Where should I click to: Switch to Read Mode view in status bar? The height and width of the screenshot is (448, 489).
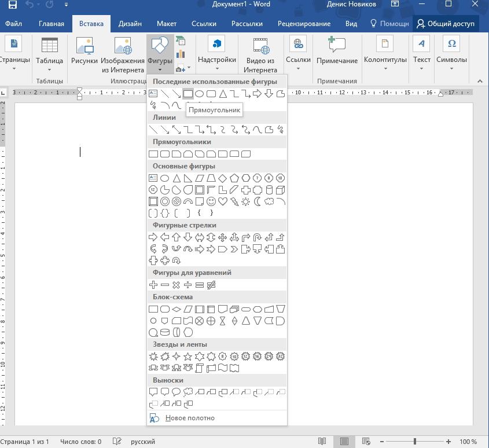coord(322,442)
